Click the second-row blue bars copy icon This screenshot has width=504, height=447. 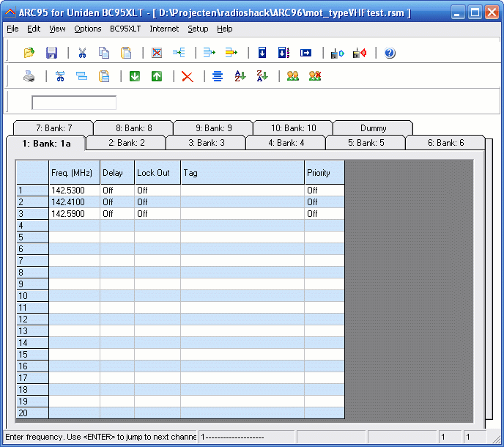pos(81,76)
